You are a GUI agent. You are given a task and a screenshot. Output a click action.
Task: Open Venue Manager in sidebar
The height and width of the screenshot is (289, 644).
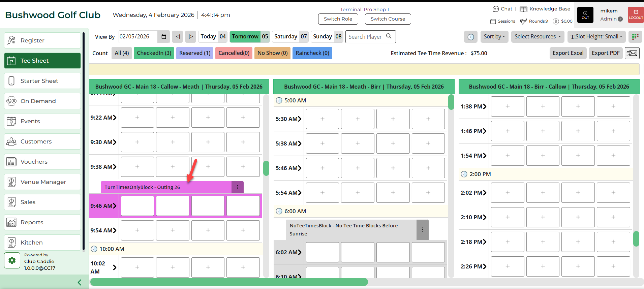tap(42, 182)
